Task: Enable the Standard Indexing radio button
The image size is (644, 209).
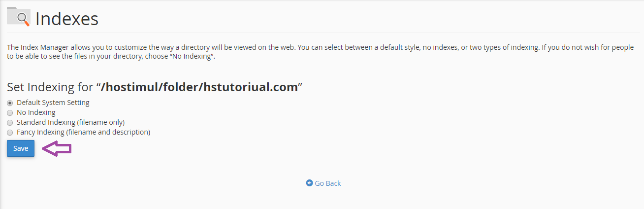Action: (x=10, y=122)
